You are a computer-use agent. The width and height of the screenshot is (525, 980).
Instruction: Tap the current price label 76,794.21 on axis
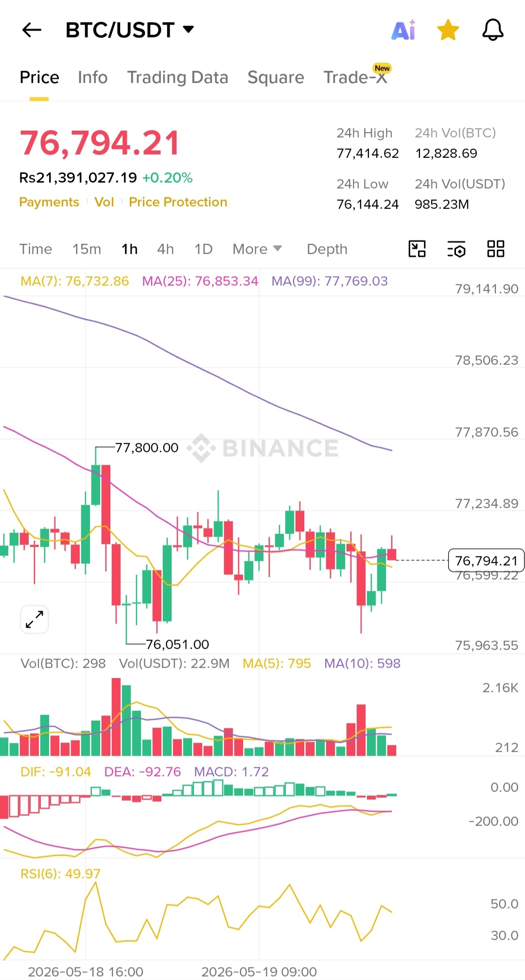click(486, 561)
